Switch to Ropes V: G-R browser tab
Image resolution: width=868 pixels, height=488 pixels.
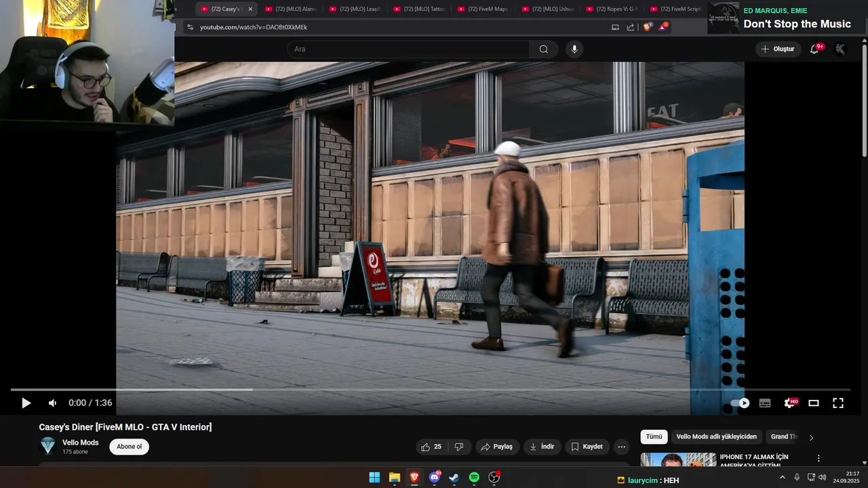(612, 9)
